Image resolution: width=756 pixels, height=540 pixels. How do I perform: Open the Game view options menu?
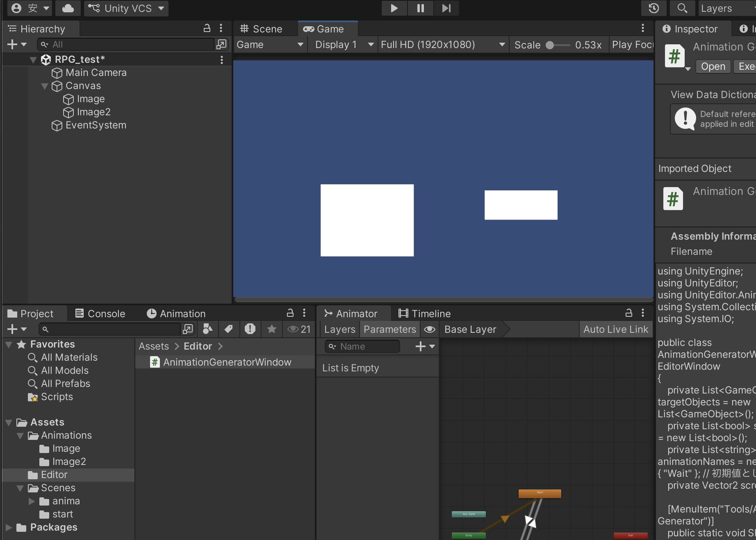pos(643,28)
